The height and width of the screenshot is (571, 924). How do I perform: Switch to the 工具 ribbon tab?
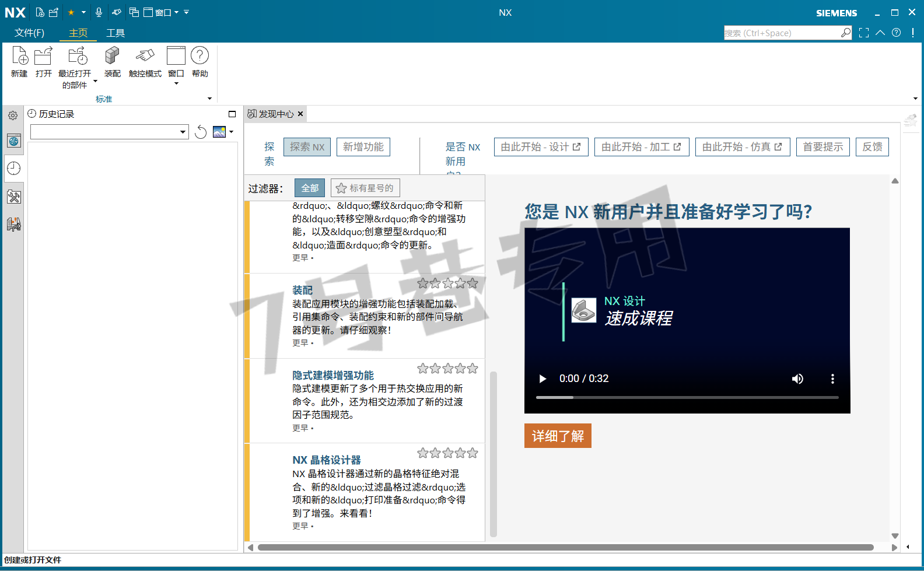click(116, 33)
